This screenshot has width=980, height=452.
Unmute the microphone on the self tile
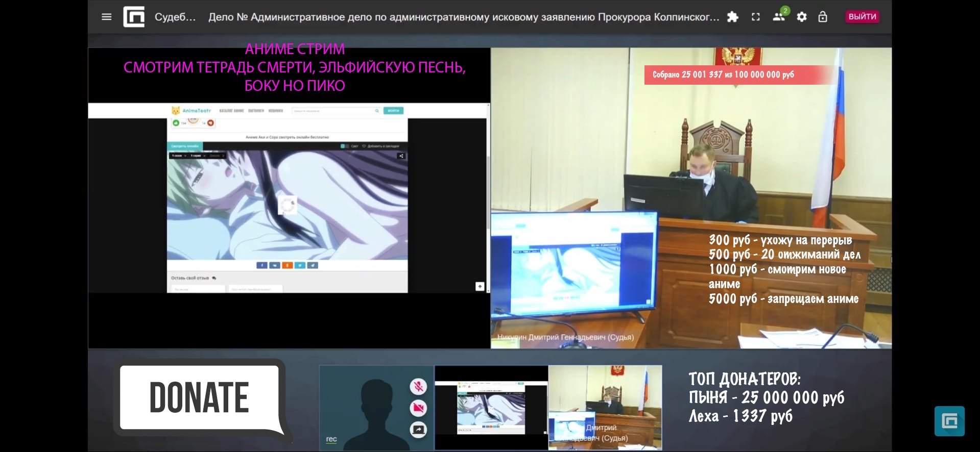[418, 387]
